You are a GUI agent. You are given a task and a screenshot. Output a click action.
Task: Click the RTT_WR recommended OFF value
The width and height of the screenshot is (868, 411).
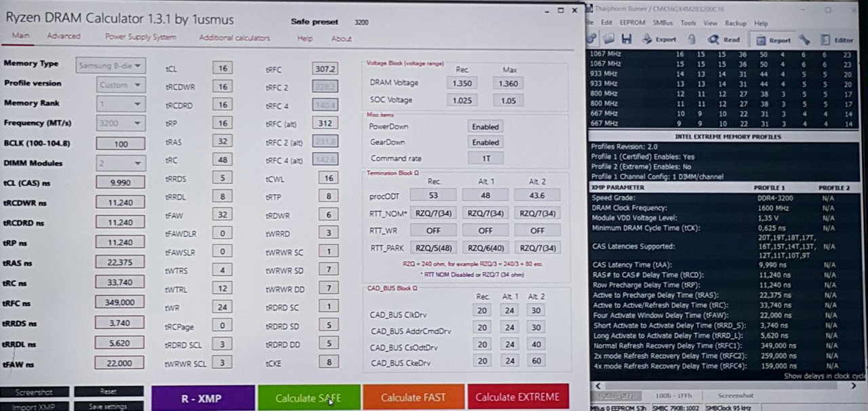[x=433, y=230]
